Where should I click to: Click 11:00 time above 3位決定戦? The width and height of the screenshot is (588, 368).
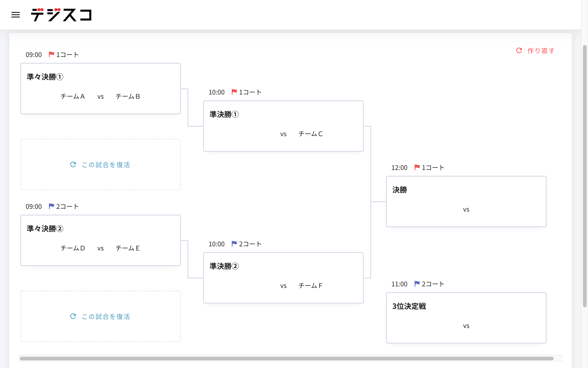(x=399, y=284)
